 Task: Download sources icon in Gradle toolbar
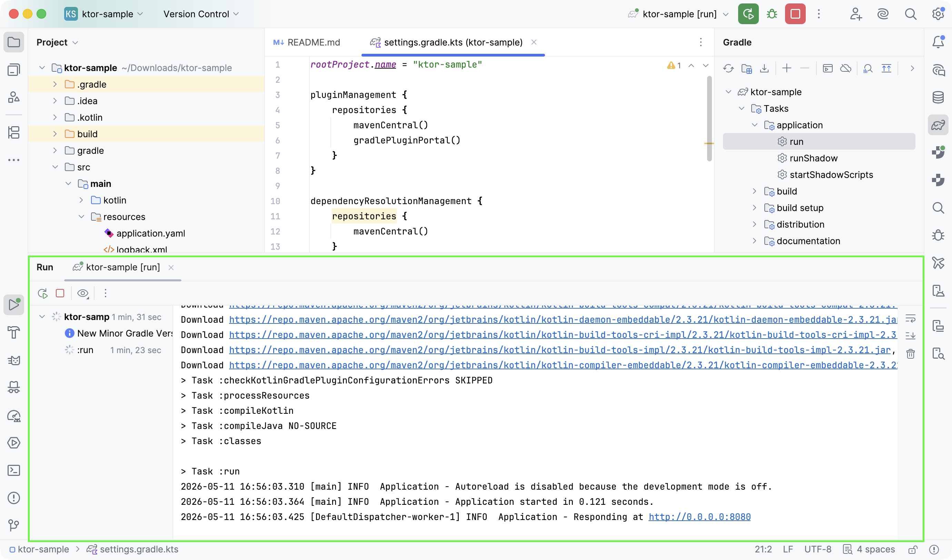click(764, 68)
